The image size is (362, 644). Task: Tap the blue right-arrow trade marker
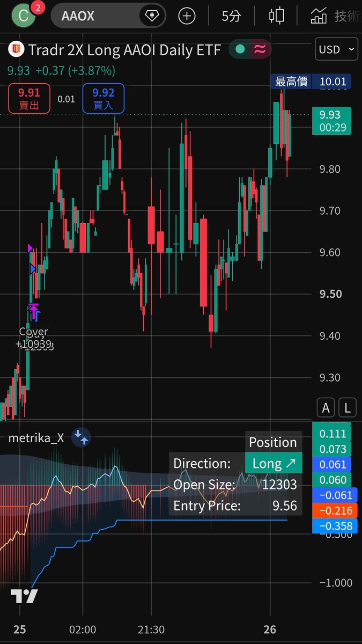(33, 269)
